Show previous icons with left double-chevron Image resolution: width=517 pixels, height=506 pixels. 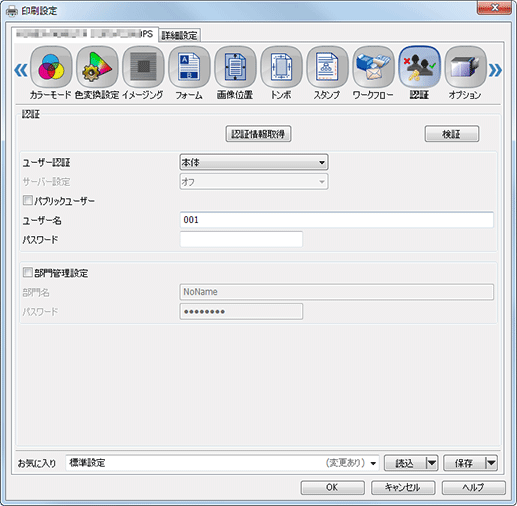pos(21,70)
